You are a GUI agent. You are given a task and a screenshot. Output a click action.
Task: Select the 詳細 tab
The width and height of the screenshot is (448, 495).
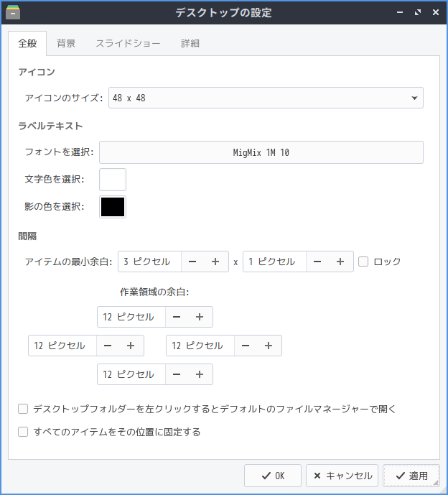190,43
